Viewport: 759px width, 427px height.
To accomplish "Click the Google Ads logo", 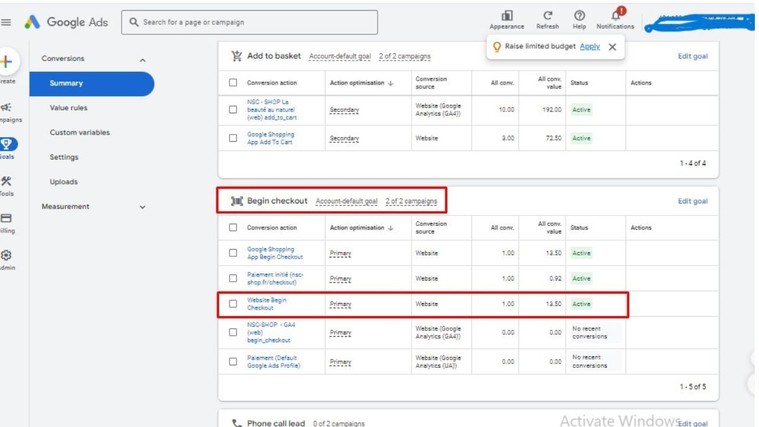I will (x=66, y=22).
